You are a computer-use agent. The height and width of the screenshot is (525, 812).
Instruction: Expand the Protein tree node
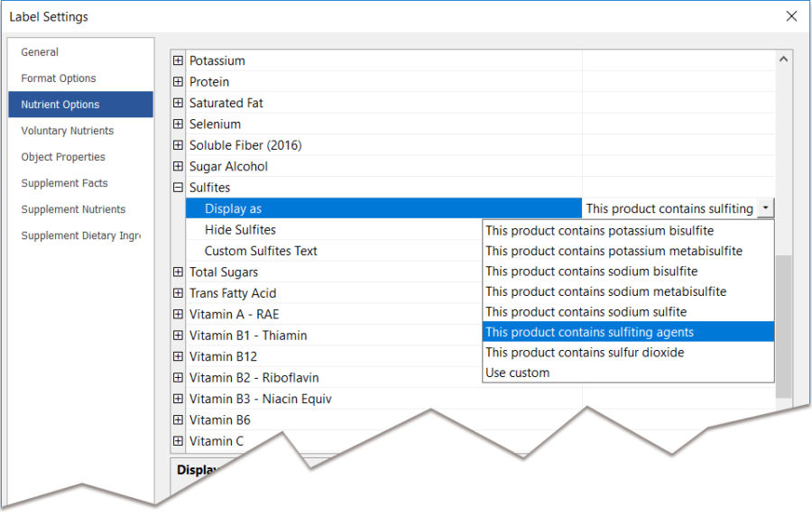178,82
